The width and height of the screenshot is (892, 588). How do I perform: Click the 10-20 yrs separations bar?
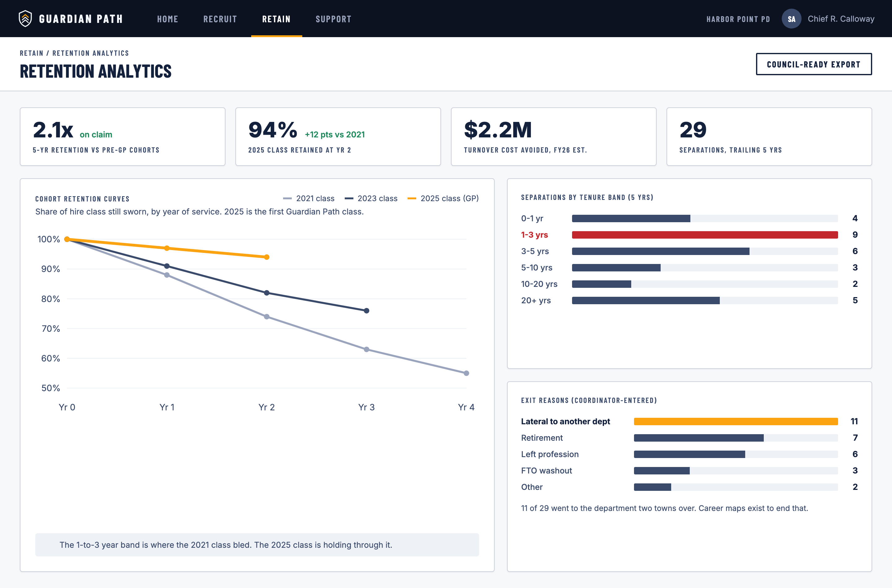click(x=601, y=284)
